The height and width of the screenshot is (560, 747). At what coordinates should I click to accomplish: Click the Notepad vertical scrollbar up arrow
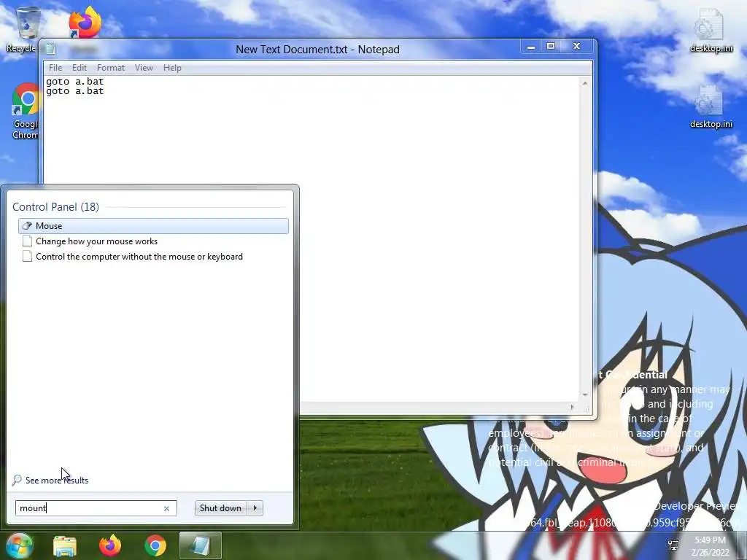585,83
